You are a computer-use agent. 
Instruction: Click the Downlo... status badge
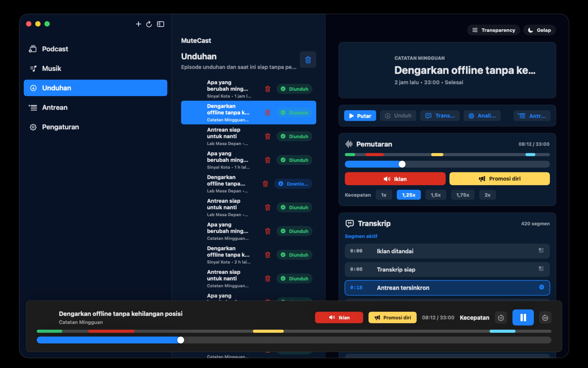(x=293, y=184)
